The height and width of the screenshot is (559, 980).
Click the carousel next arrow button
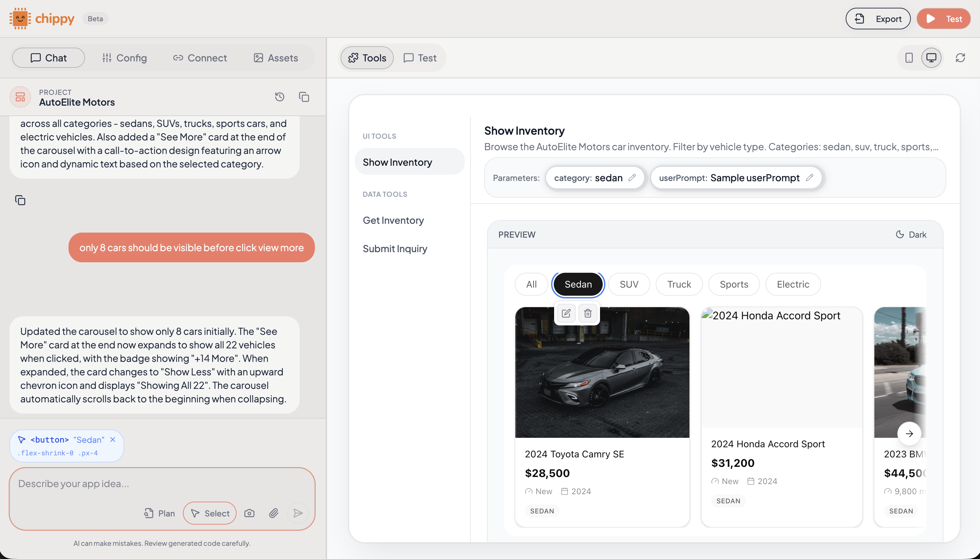click(909, 433)
